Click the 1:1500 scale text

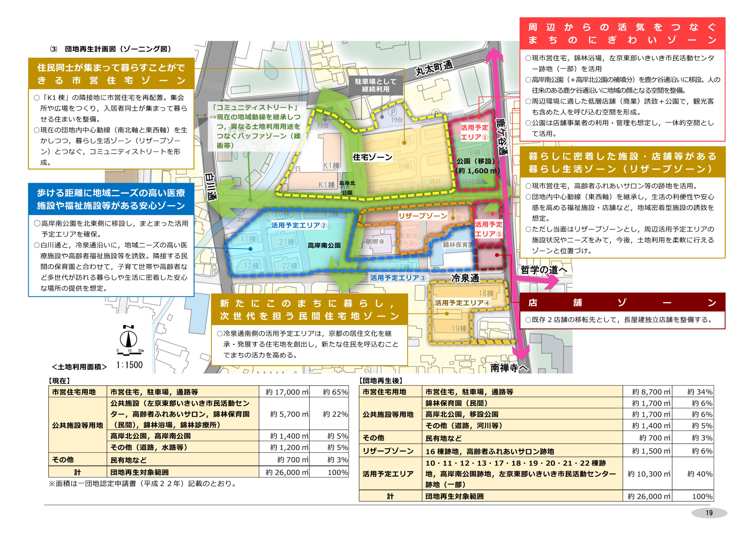pyautogui.click(x=129, y=365)
